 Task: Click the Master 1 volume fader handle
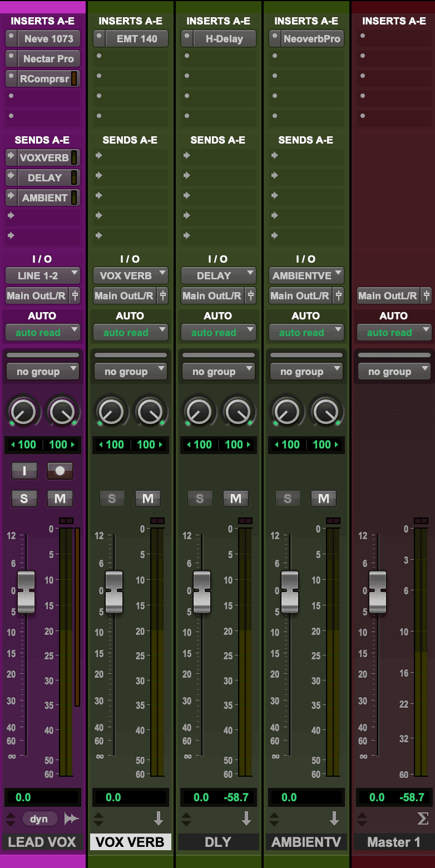(x=378, y=591)
